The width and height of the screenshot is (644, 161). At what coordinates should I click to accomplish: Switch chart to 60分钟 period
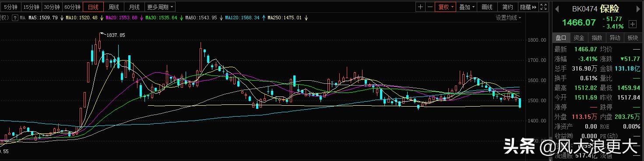point(72,7)
